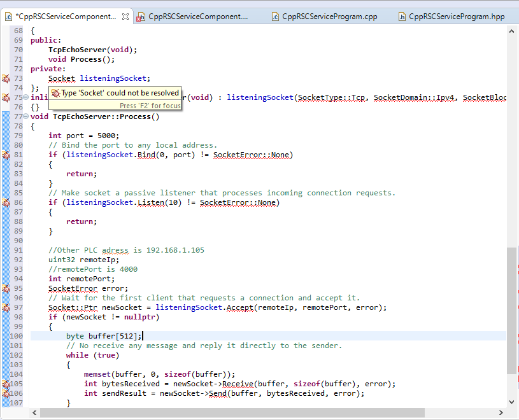
Task: Click the error marker beside line 95
Action: click(x=6, y=288)
